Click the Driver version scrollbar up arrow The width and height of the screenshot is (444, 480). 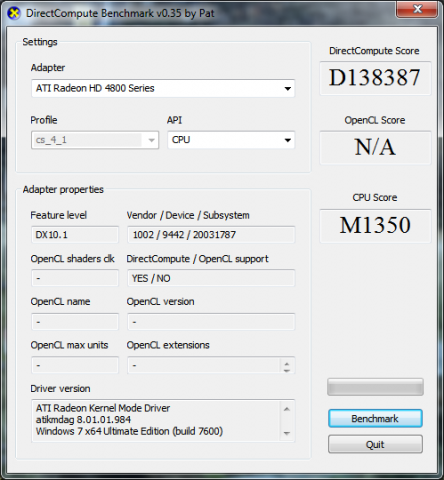point(287,409)
